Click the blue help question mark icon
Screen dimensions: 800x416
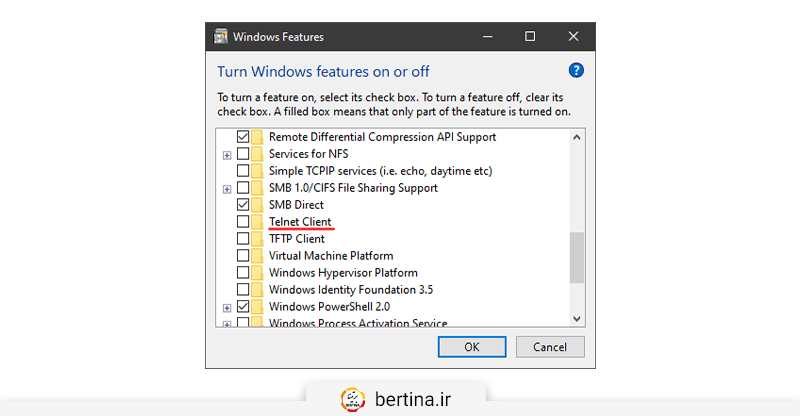(x=575, y=71)
